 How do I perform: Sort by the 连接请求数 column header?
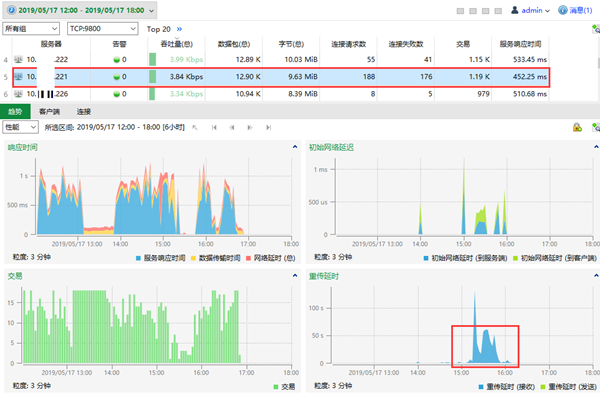349,44
